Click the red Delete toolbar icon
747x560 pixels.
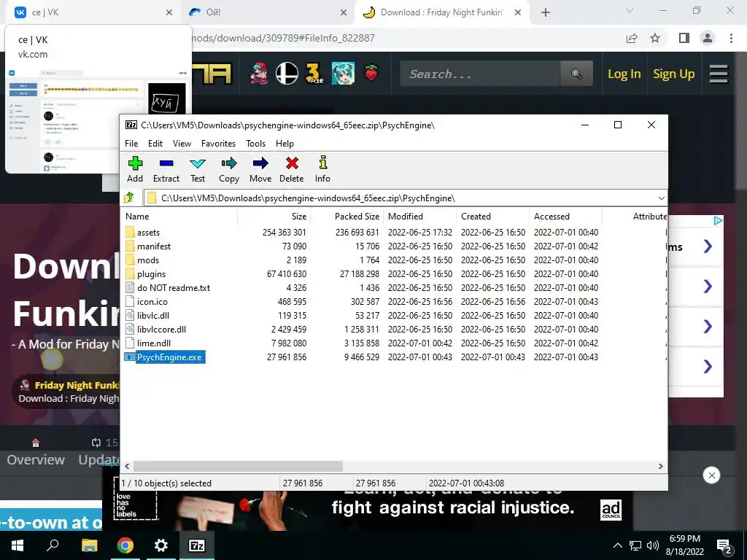[x=292, y=169]
